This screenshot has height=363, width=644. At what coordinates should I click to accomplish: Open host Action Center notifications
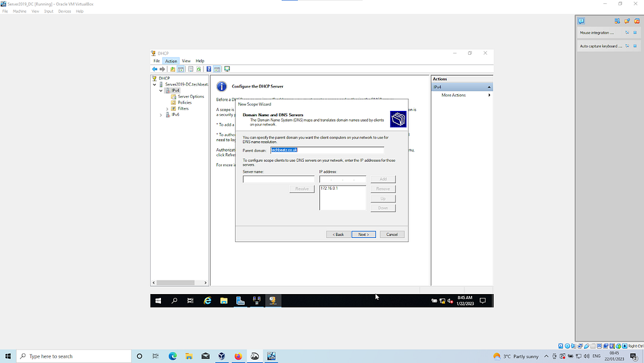[634, 357]
